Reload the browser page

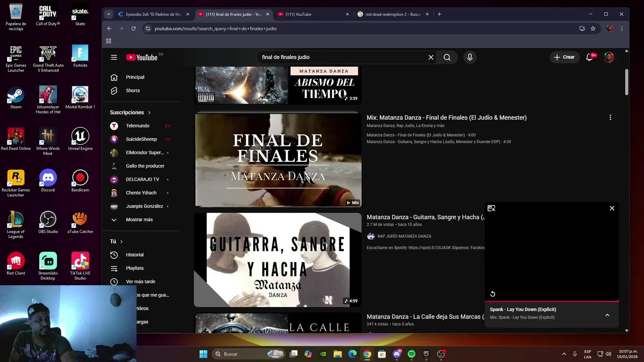pos(133,29)
